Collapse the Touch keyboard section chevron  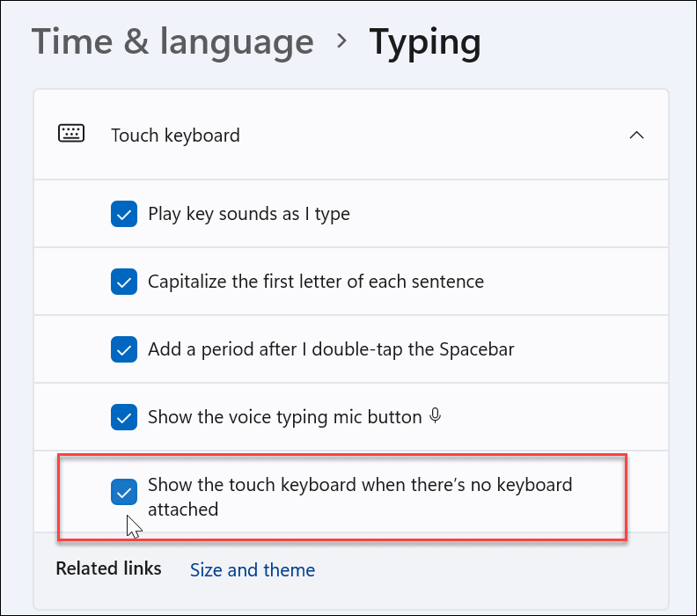636,136
